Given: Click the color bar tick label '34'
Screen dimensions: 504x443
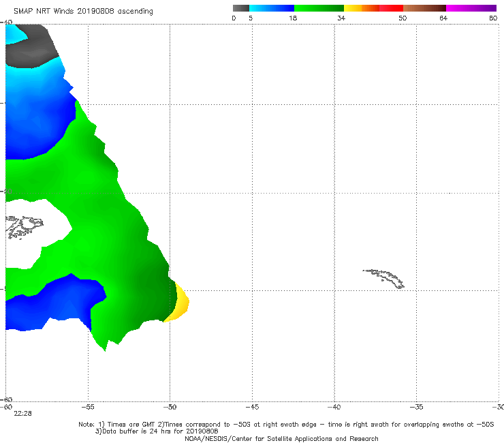Looking at the screenshot, I should (x=341, y=18).
